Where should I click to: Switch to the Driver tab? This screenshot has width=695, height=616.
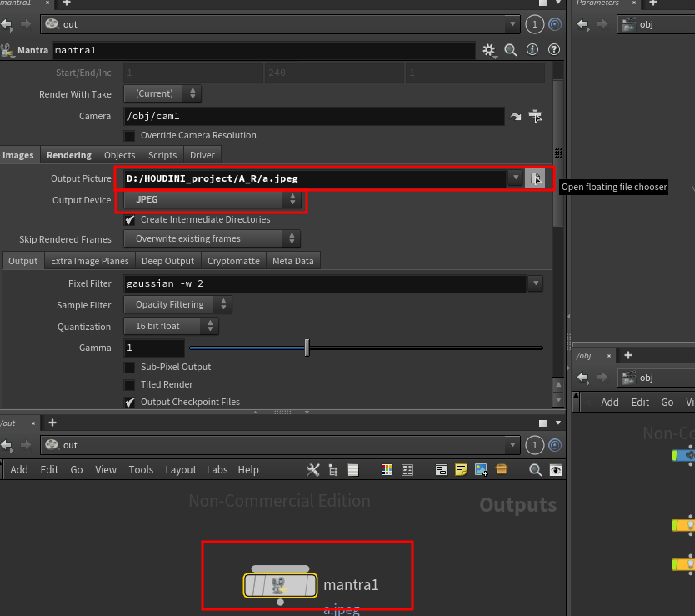pyautogui.click(x=202, y=155)
